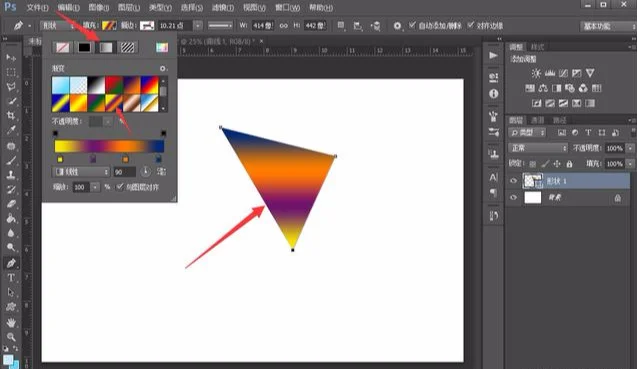This screenshot has width=637, height=369.
Task: Select the Pen tool in toolbox
Action: pyautogui.click(x=11, y=263)
